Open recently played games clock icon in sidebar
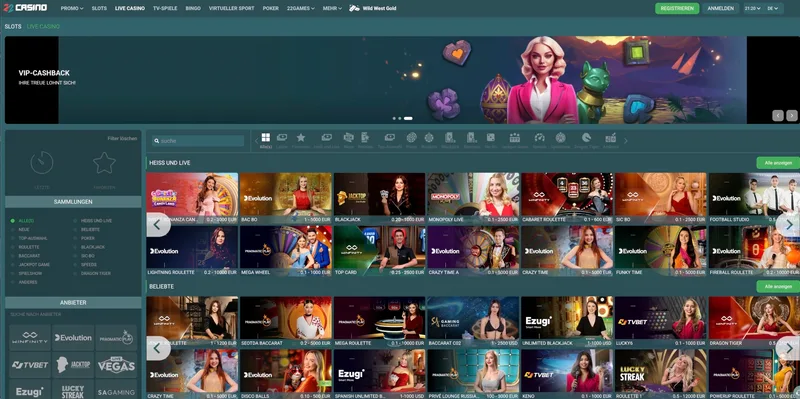 coord(42,163)
